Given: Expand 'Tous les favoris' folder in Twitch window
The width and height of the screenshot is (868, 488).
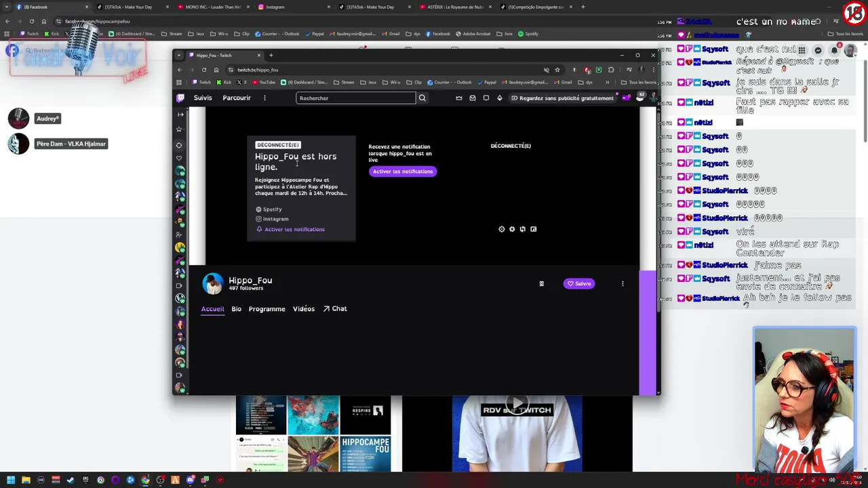Looking at the screenshot, I should pos(639,83).
